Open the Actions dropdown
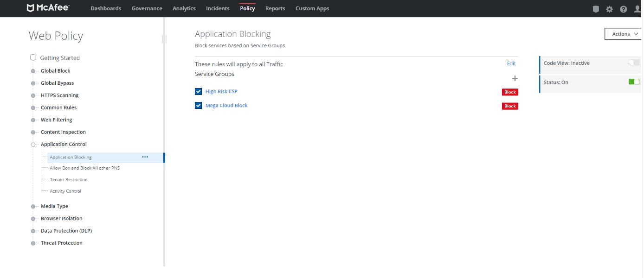This screenshot has width=644, height=278. coord(624,34)
